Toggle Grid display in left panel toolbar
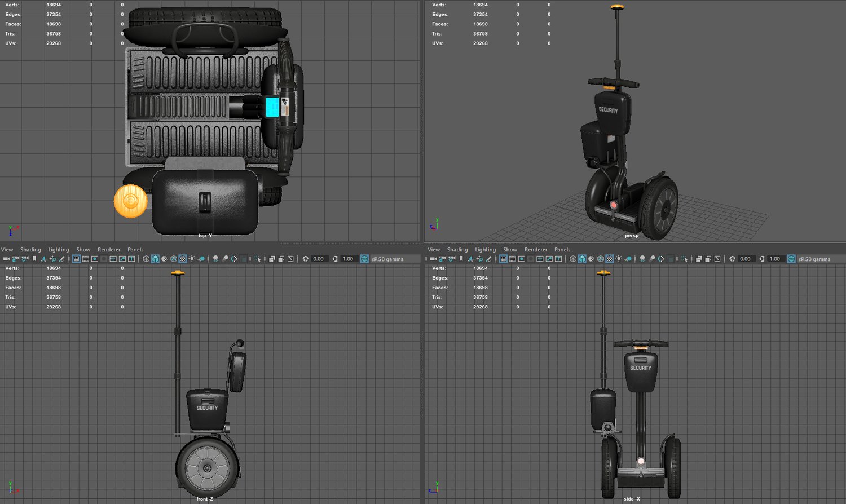The width and height of the screenshot is (846, 504). [76, 259]
